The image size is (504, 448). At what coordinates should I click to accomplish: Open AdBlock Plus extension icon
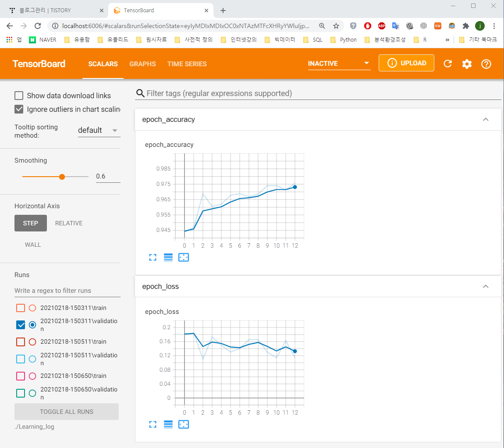(382, 26)
